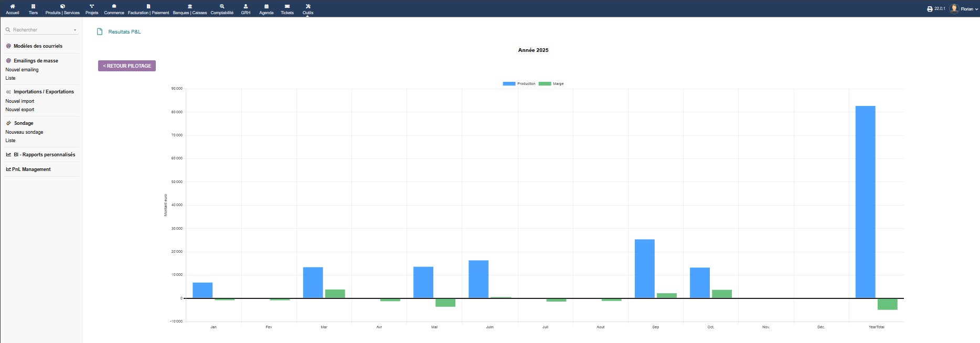Click the March Marge green bar
The width and height of the screenshot is (980, 343).
click(335, 294)
